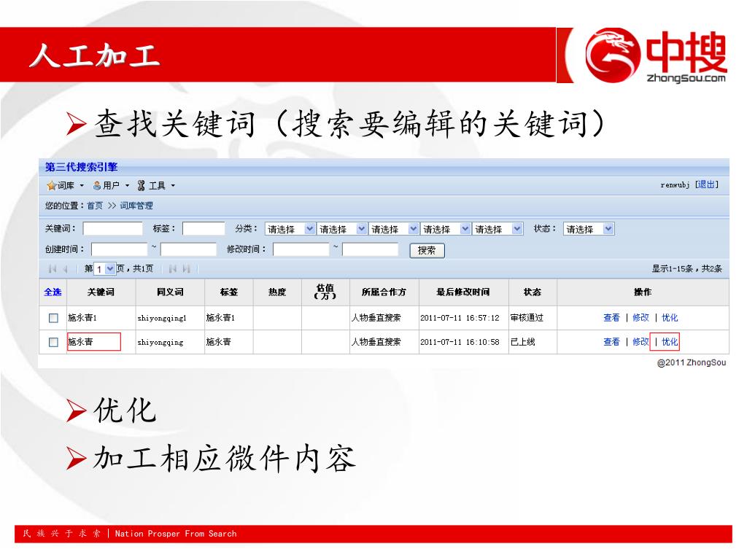Open the first 分类 请选择 dropdown
The height and width of the screenshot is (560, 747).
290,229
